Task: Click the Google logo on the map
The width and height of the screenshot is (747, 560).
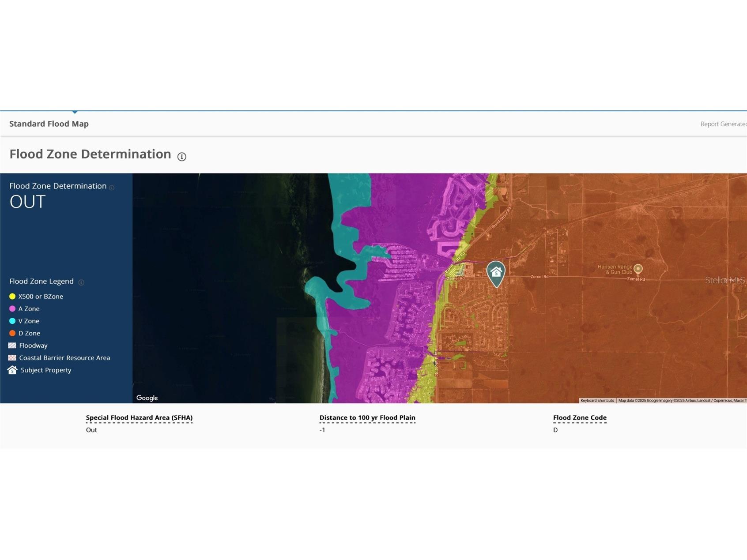Action: tap(147, 398)
